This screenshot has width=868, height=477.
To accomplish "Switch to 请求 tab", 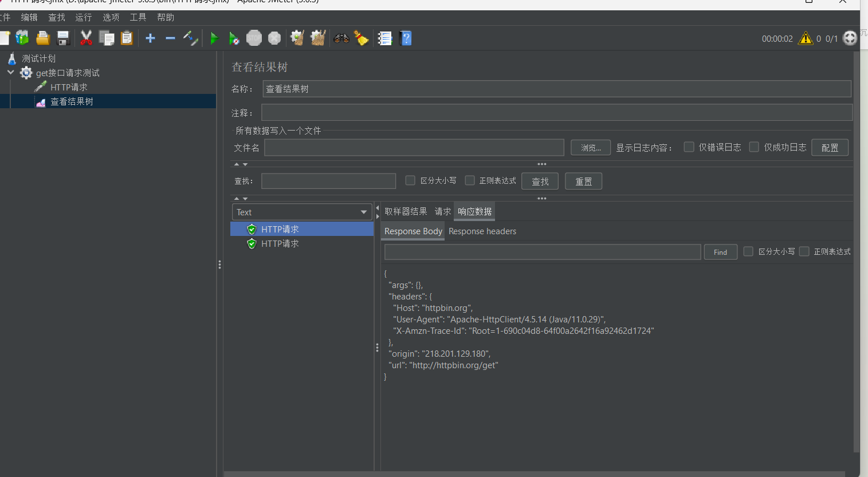I will click(442, 211).
